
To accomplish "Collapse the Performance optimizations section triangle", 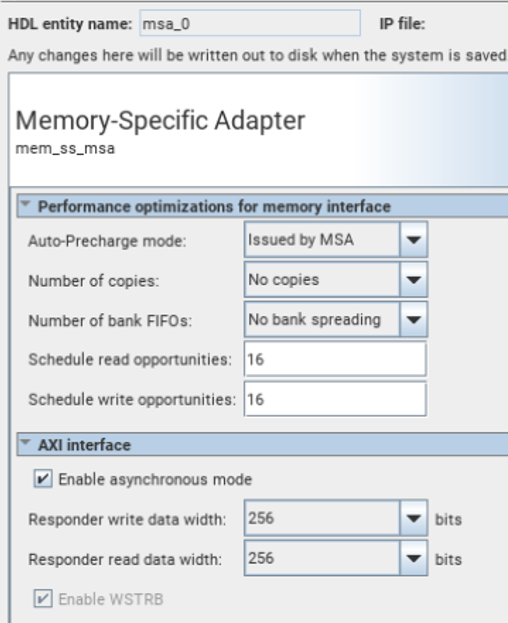I will pyautogui.click(x=26, y=204).
